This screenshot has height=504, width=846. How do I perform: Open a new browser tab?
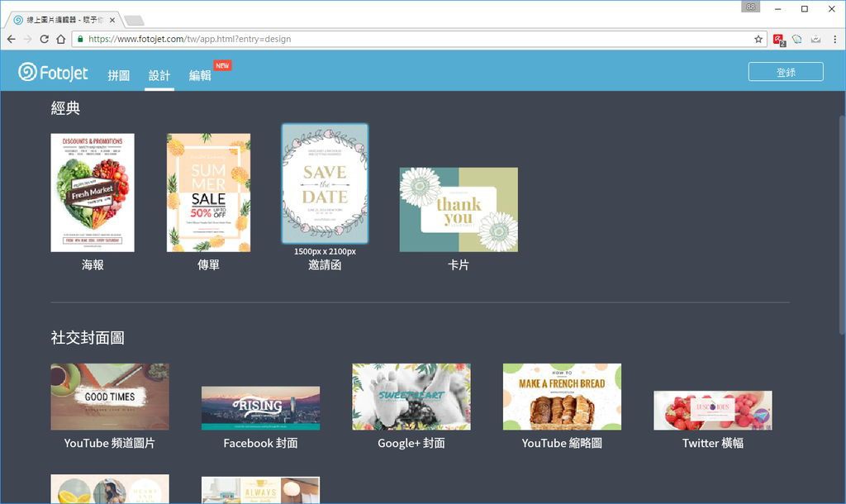tap(134, 21)
